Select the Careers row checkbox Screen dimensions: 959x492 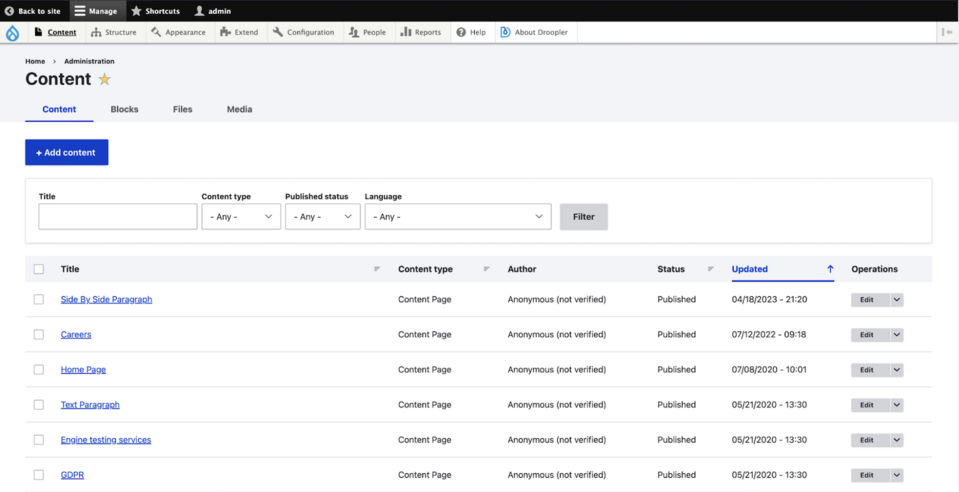click(x=39, y=334)
